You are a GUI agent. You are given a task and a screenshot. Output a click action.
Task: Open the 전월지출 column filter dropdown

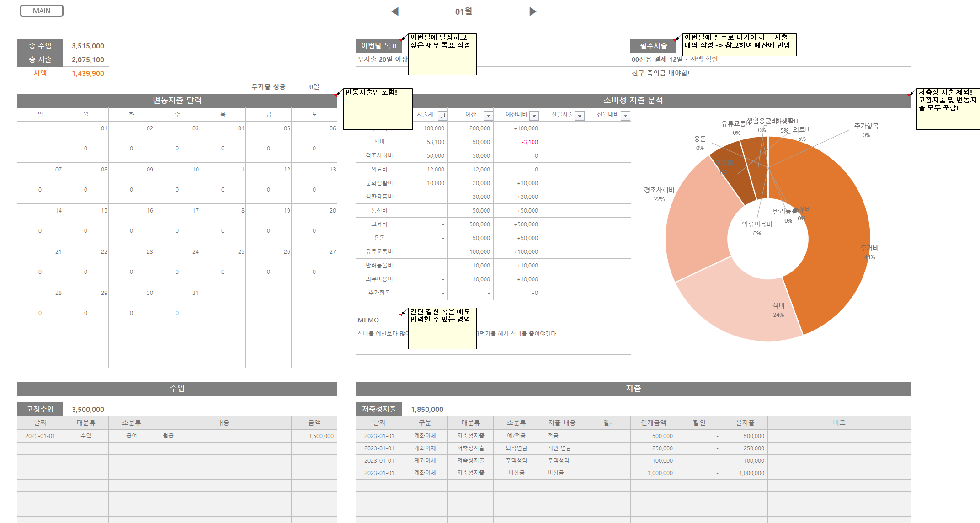click(x=580, y=116)
